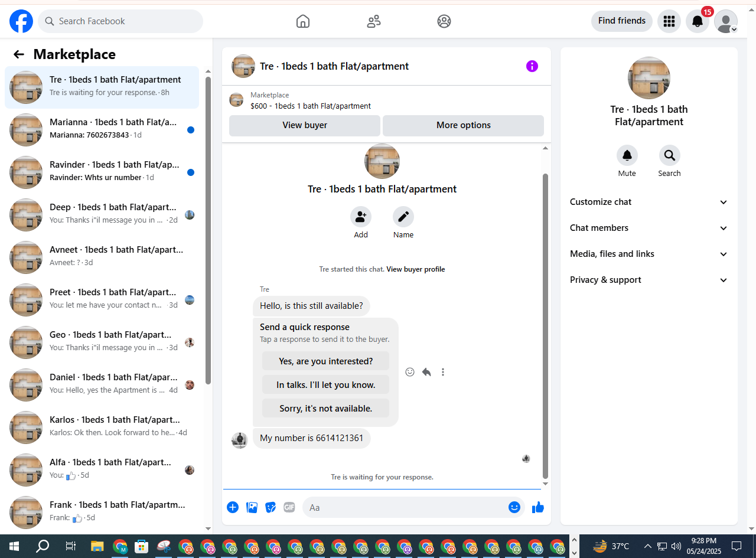Click the Name pencil edit icon
This screenshot has height=558, width=756.
click(403, 217)
